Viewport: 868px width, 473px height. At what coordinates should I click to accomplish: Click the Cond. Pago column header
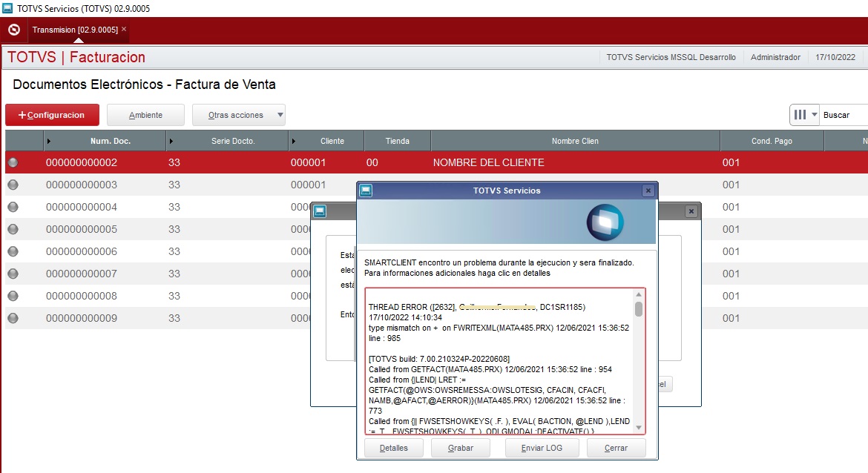(772, 141)
